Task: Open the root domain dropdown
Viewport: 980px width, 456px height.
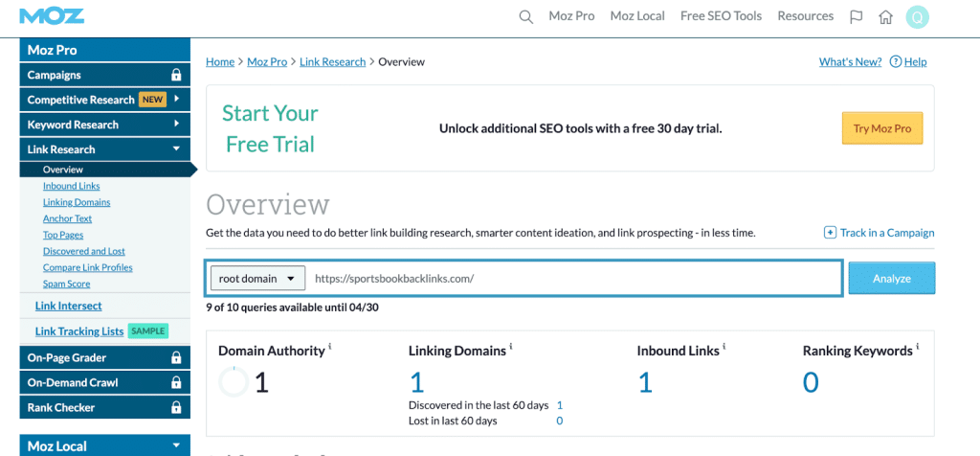Action: pyautogui.click(x=257, y=279)
